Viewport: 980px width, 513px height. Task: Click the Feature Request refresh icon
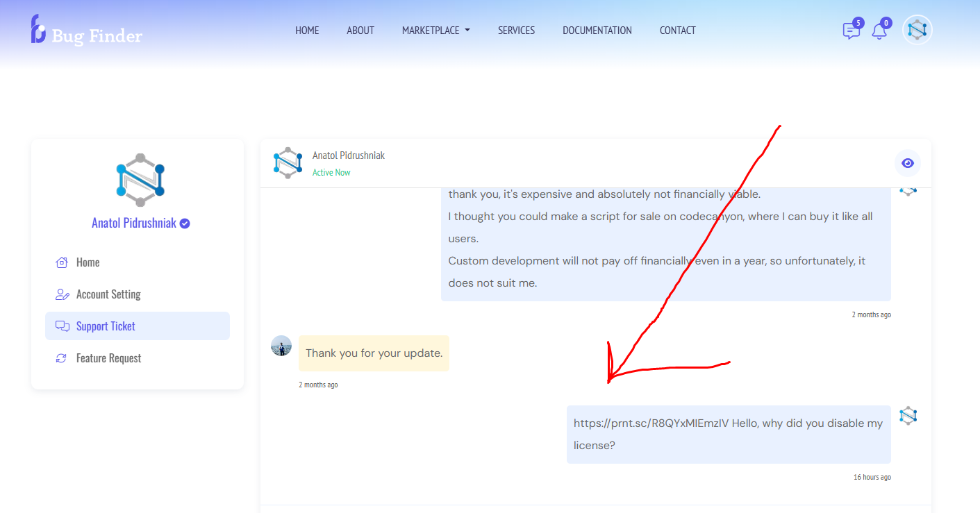[x=62, y=358]
